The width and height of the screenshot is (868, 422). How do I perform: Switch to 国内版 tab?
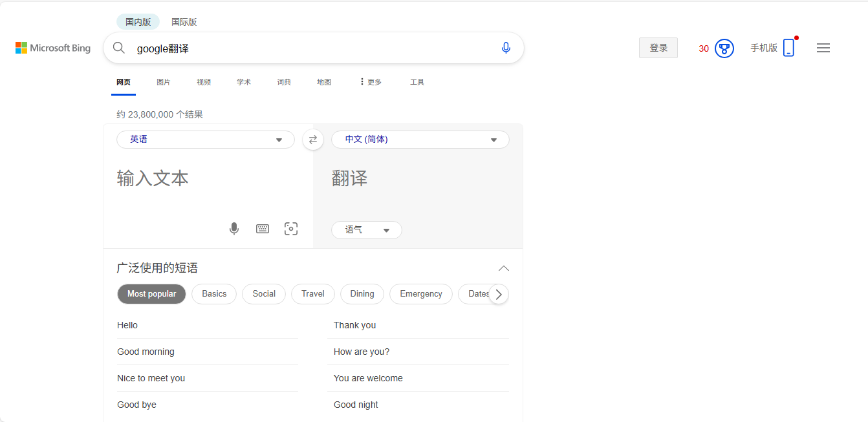click(138, 22)
